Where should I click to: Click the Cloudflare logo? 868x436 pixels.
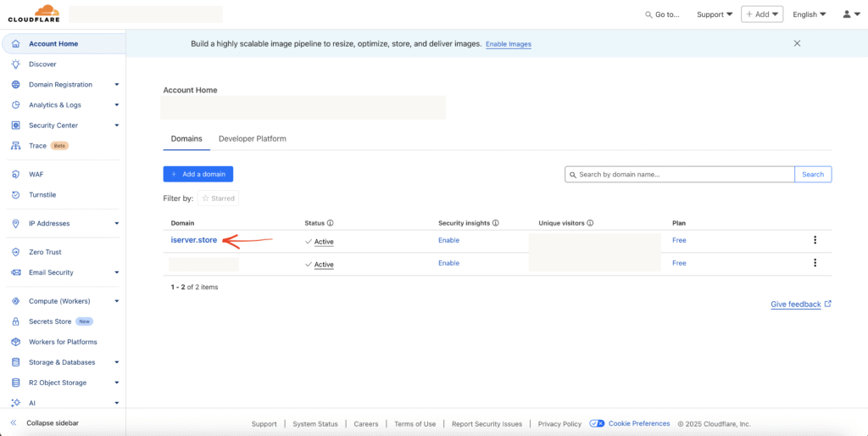coord(34,14)
